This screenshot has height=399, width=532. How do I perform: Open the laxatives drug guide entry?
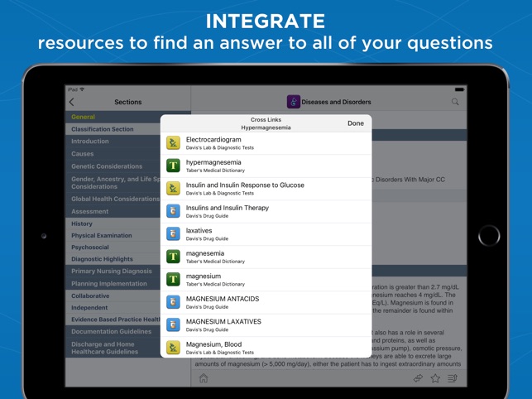(x=266, y=234)
